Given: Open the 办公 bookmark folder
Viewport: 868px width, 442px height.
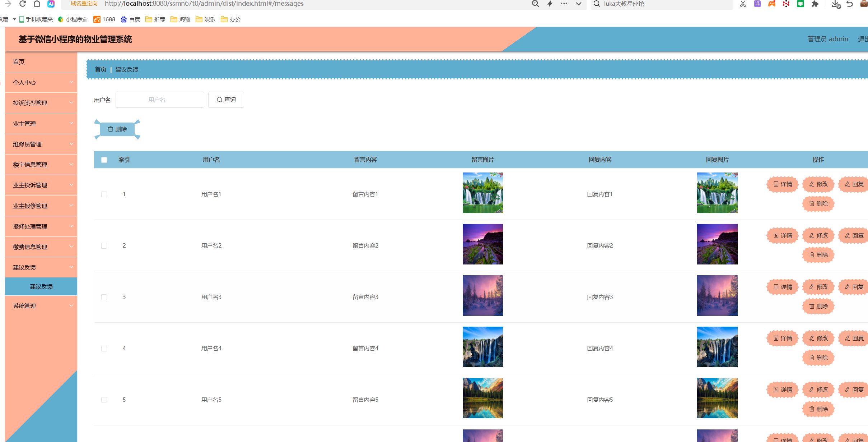Looking at the screenshot, I should [231, 19].
